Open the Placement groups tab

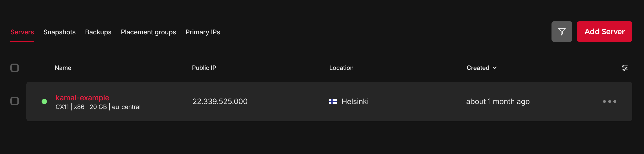(x=148, y=32)
